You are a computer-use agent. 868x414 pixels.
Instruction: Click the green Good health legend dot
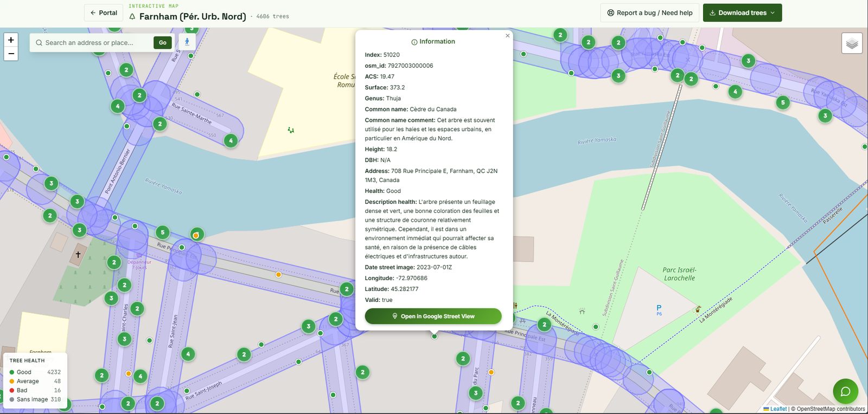click(12, 372)
